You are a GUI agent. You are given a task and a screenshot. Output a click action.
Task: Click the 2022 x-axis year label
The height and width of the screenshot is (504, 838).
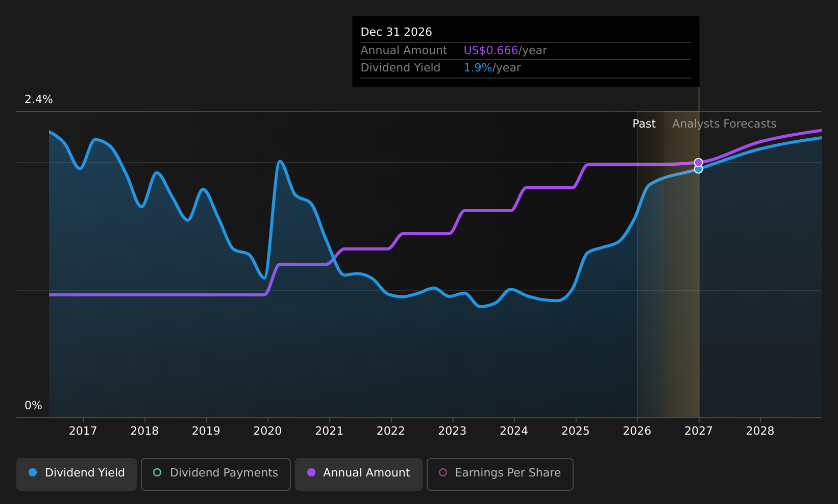click(x=391, y=431)
